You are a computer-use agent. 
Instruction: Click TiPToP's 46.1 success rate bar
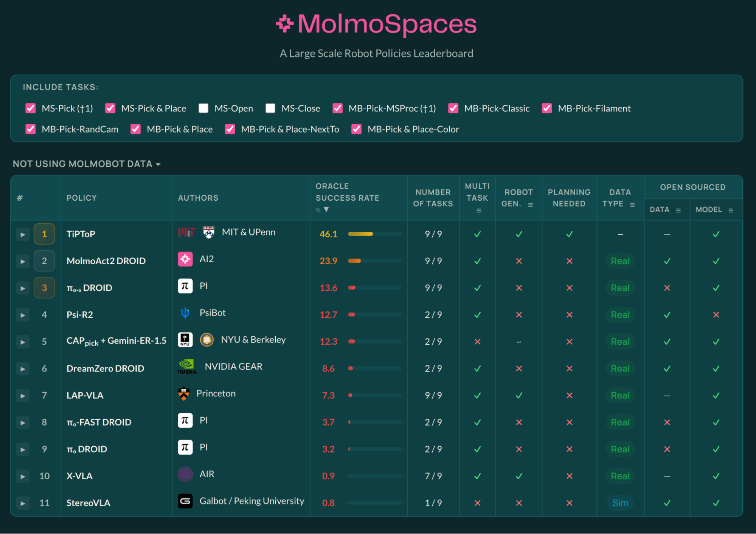pyautogui.click(x=374, y=234)
